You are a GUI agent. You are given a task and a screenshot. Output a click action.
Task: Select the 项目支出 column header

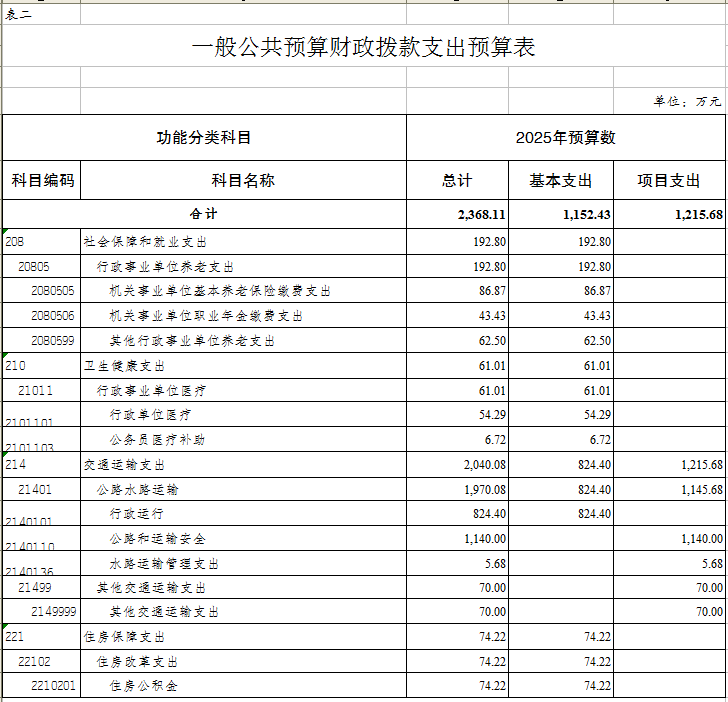click(669, 180)
